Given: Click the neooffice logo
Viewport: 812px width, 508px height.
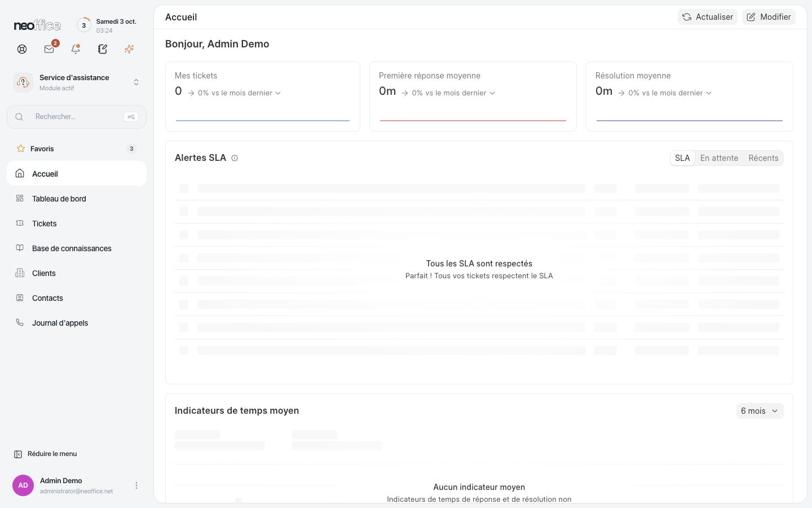Looking at the screenshot, I should [x=37, y=25].
